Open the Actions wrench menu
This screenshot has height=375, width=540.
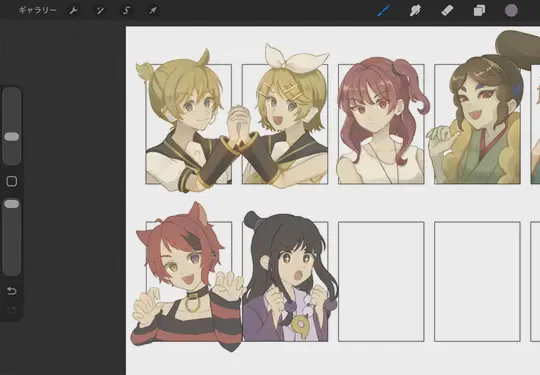(x=73, y=11)
